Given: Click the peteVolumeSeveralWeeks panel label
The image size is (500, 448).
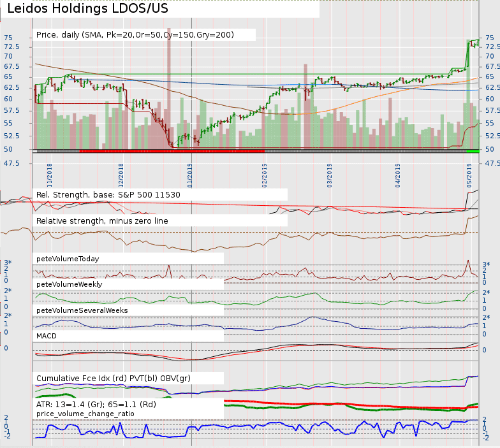Looking at the screenshot, I should (82, 310).
